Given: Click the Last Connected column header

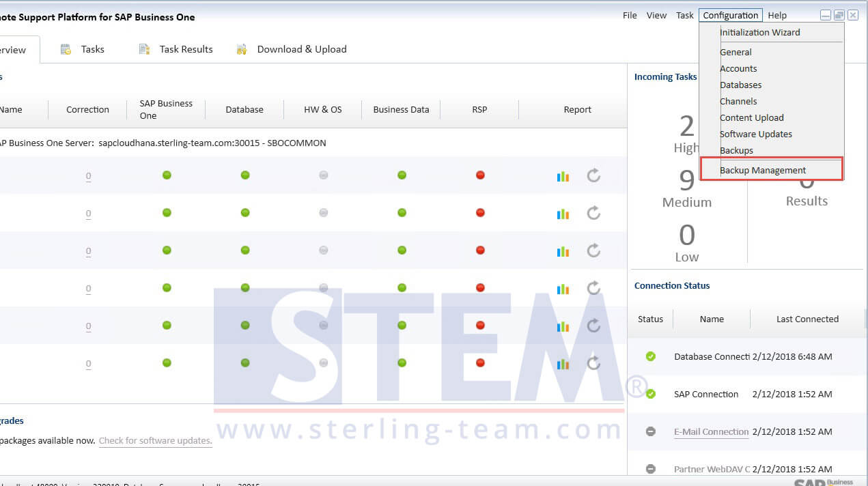Looking at the screenshot, I should [807, 319].
